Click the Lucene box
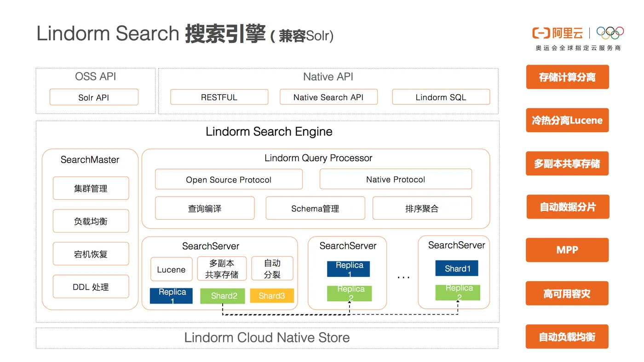This screenshot has width=644, height=362. point(171,269)
